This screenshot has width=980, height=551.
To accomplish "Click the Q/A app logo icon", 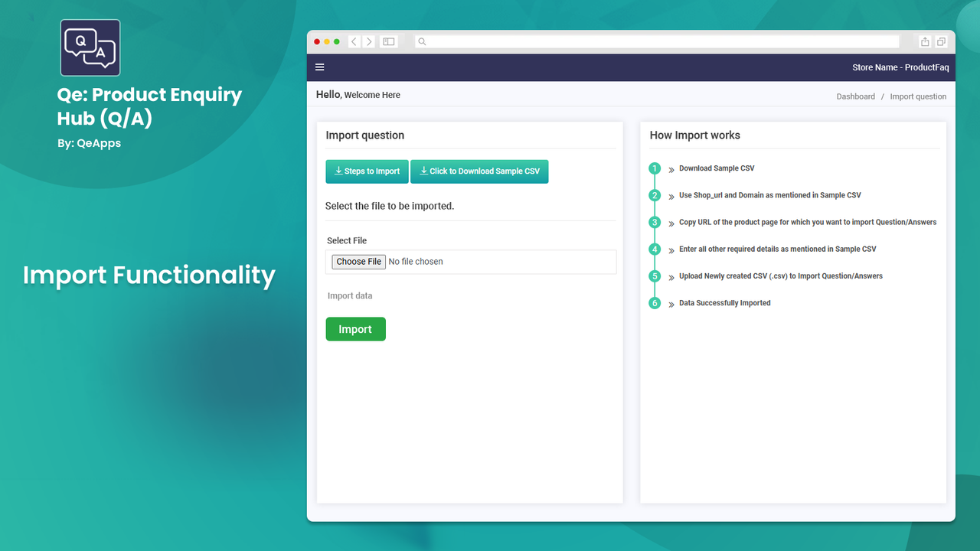I will point(90,48).
